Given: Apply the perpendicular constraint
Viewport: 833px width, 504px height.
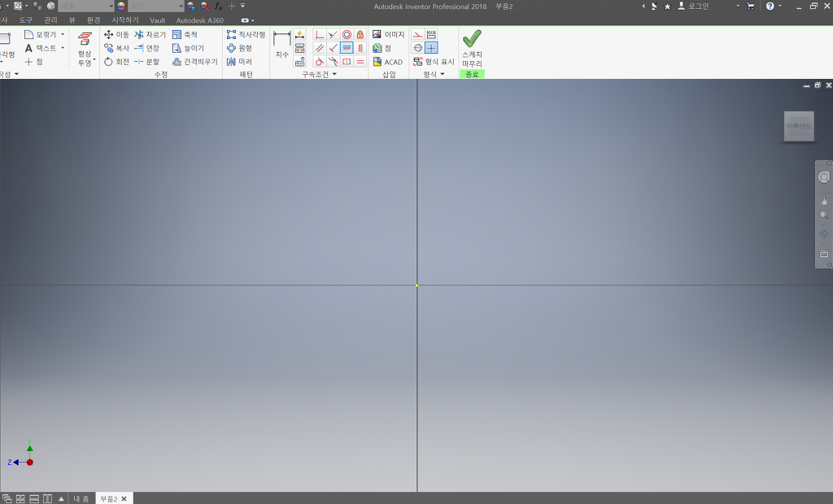Looking at the screenshot, I should [333, 48].
